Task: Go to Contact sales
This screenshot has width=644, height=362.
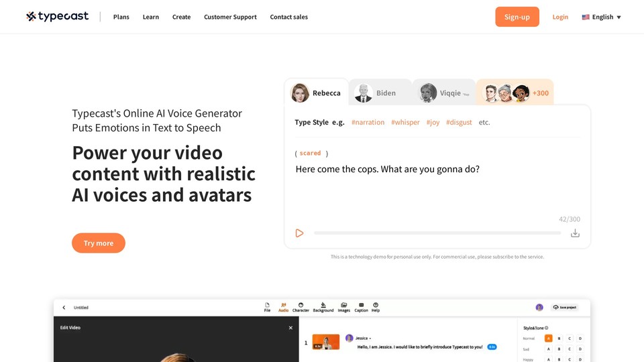Action: tap(288, 17)
